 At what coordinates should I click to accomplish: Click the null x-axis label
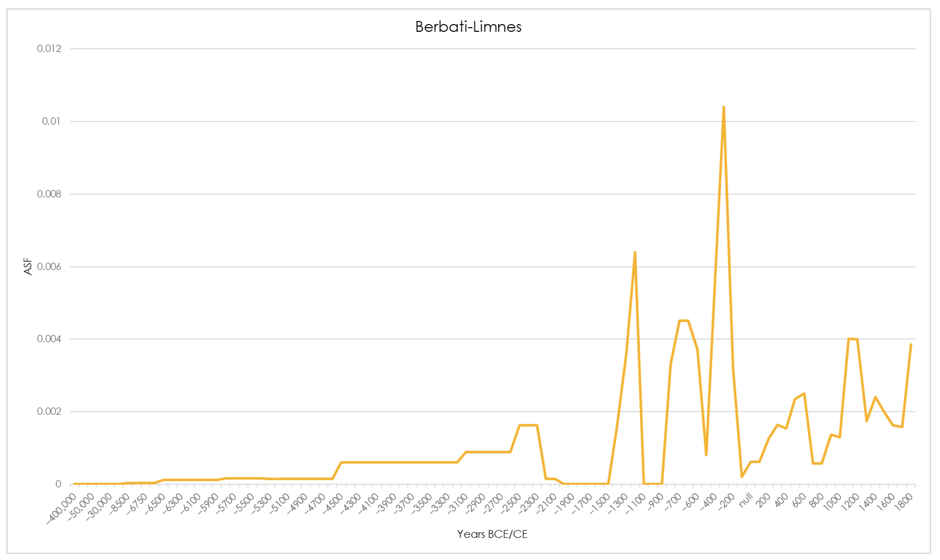(746, 500)
